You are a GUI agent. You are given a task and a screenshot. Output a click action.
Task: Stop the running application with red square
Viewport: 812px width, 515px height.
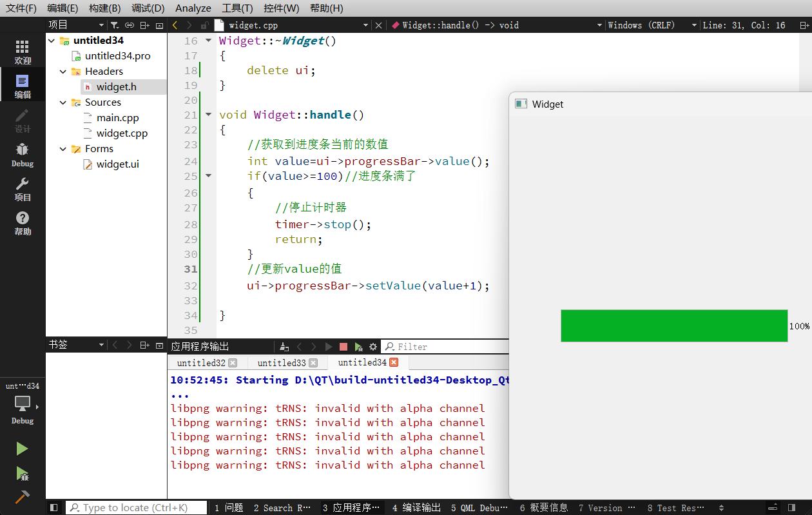(343, 347)
